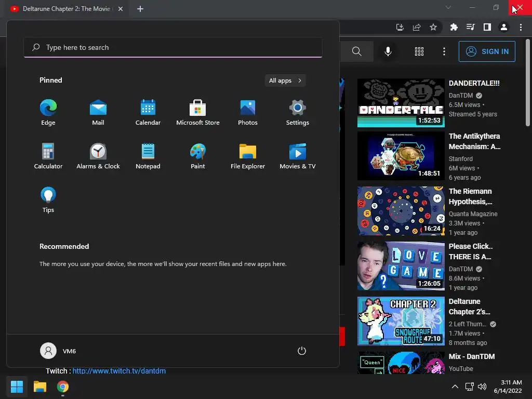Open the network status tray icon

pos(469,387)
